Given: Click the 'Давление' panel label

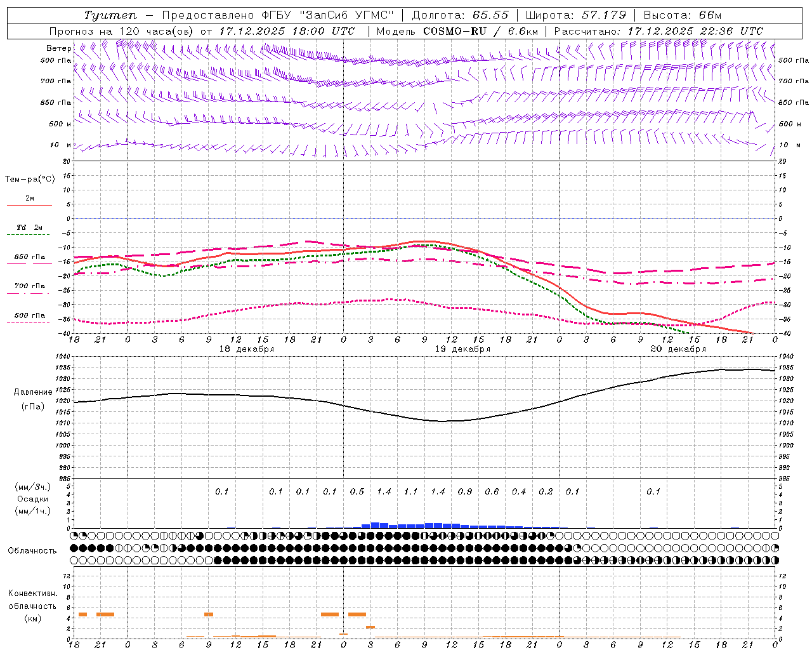Looking at the screenshot, I should (33, 392).
